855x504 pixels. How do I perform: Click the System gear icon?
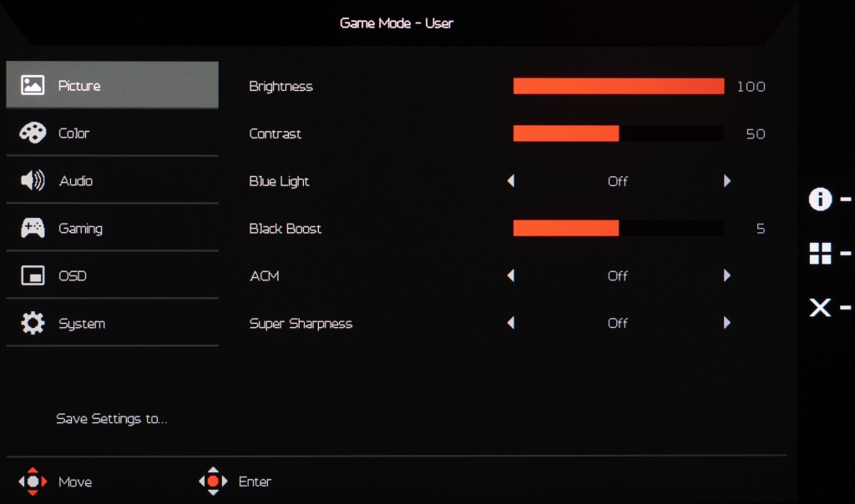(33, 324)
